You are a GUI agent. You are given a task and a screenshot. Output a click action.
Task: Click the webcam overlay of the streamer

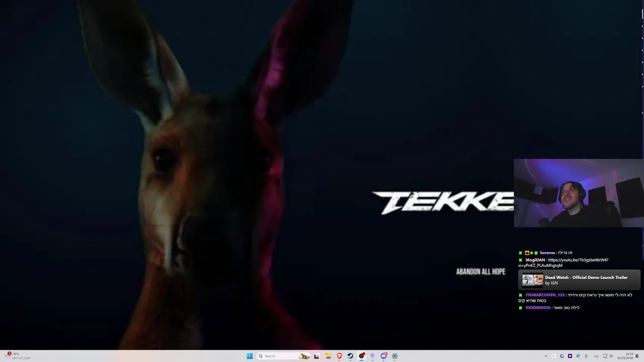click(579, 193)
